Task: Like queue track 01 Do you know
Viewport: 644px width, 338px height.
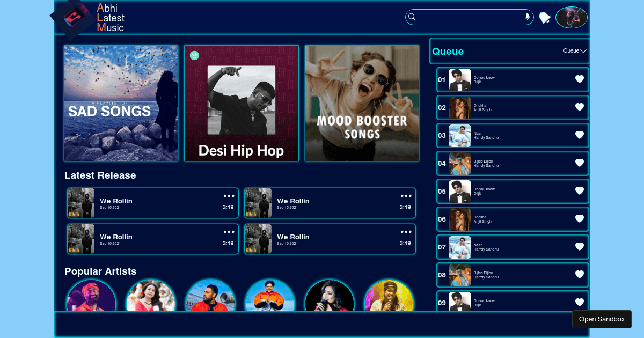Action: click(x=580, y=79)
